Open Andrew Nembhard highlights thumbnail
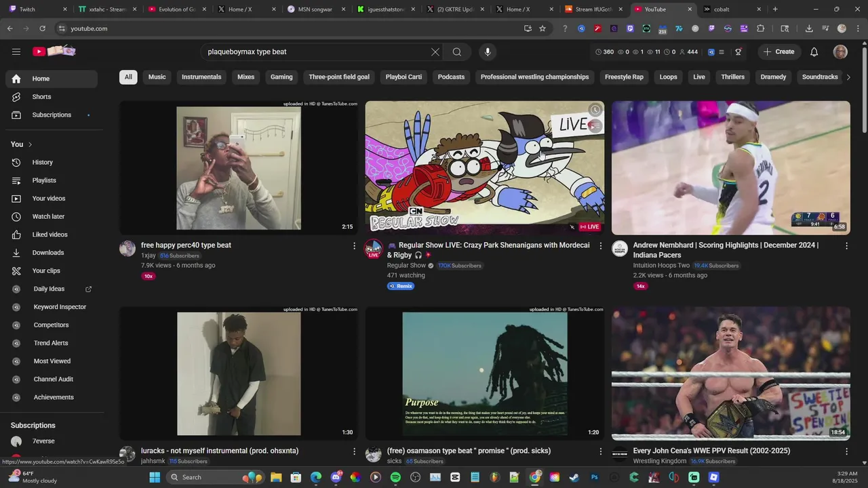Viewport: 868px width, 488px height. (731, 168)
